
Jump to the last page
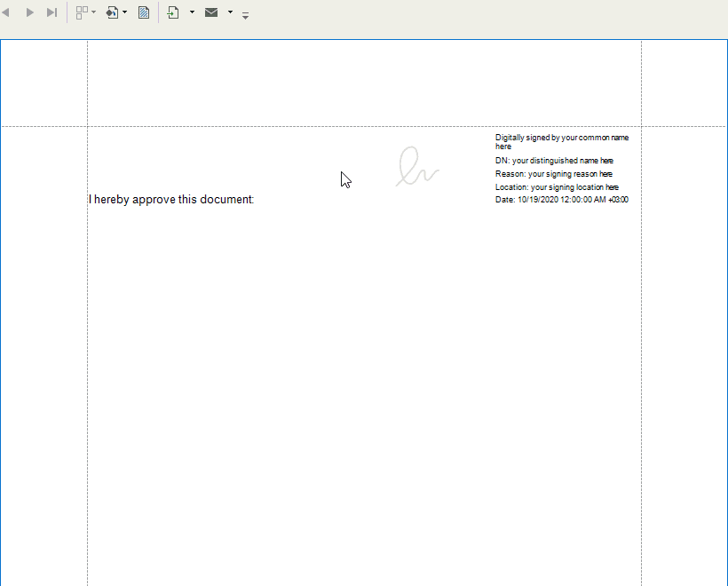pos(51,12)
